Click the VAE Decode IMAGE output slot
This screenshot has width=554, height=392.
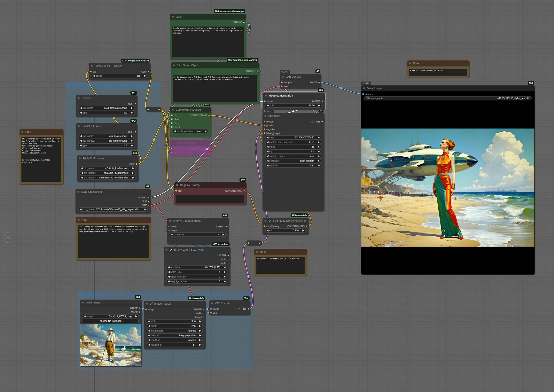(319, 82)
